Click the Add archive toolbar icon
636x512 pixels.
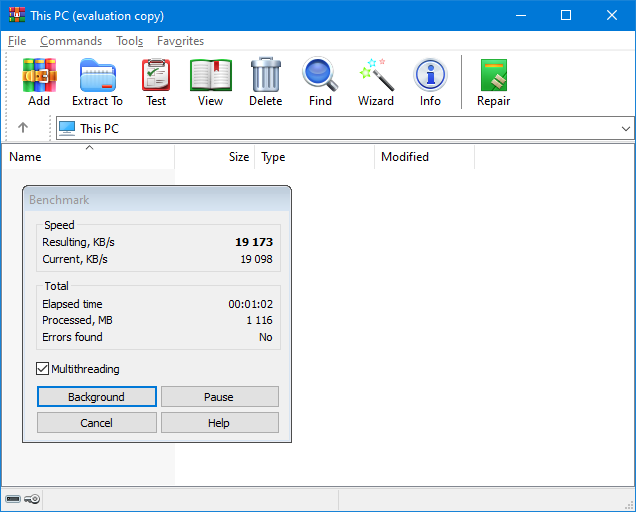pos(39,75)
